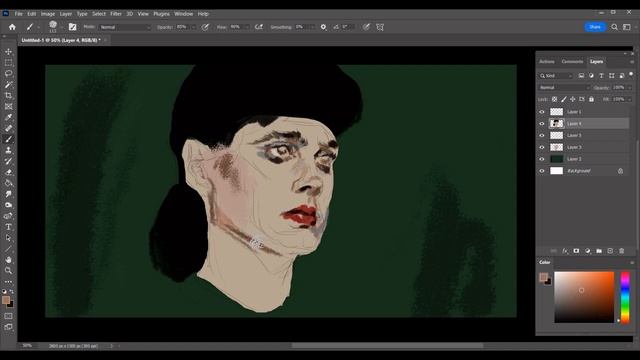Viewport: 640px width, 360px height.
Task: Select the Dodge tool
Action: pyautogui.click(x=8, y=205)
